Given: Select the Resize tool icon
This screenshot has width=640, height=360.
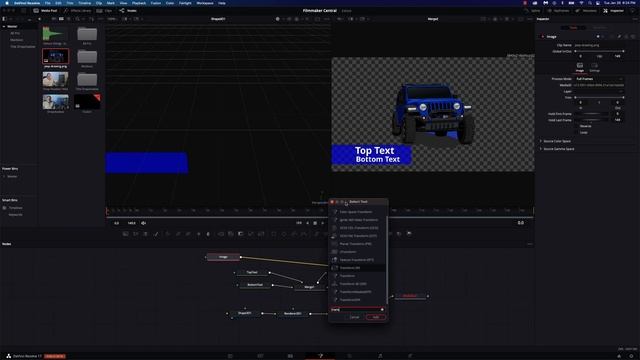Looking at the screenshot, I should (x=251, y=234).
